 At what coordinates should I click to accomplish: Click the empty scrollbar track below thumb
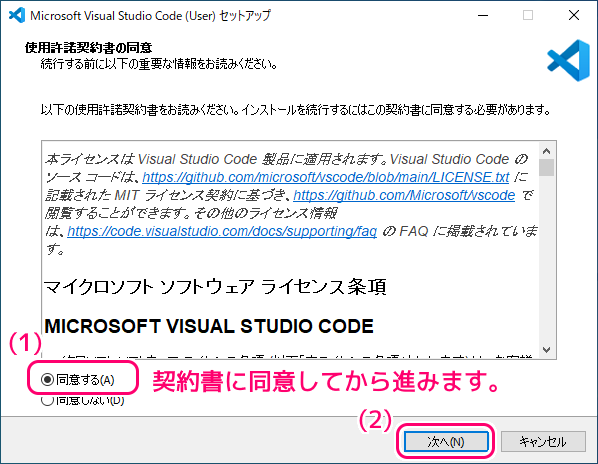tap(547, 259)
